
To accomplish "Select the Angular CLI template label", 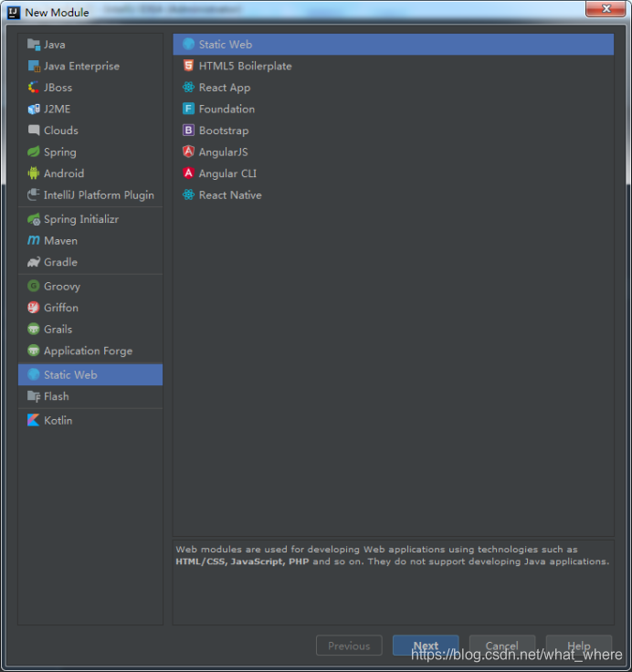I will tap(227, 173).
